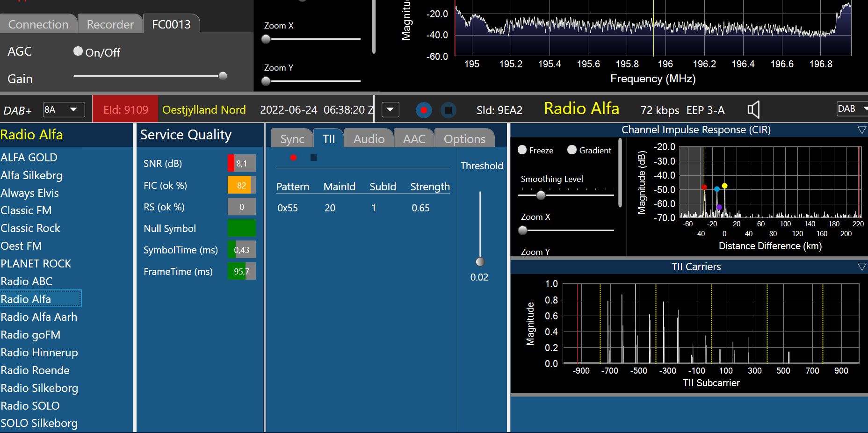Collapse the TII Carriers panel triangle
The width and height of the screenshot is (868, 433).
[861, 267]
